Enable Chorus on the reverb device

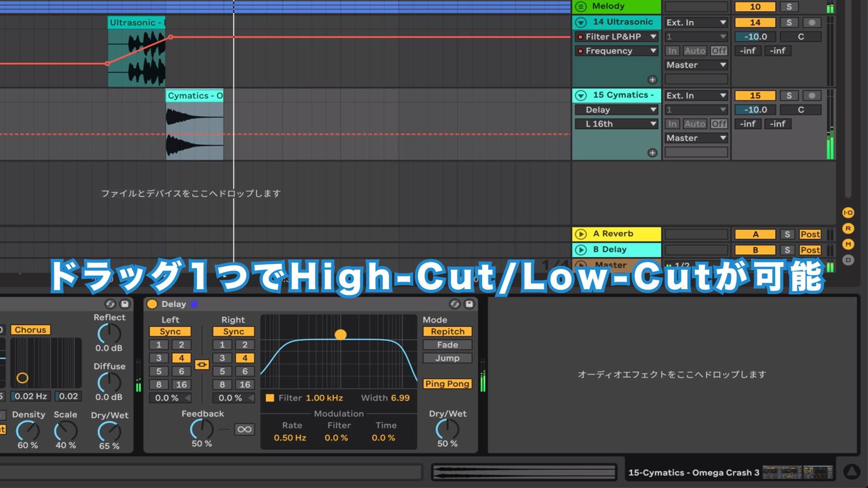(30, 330)
